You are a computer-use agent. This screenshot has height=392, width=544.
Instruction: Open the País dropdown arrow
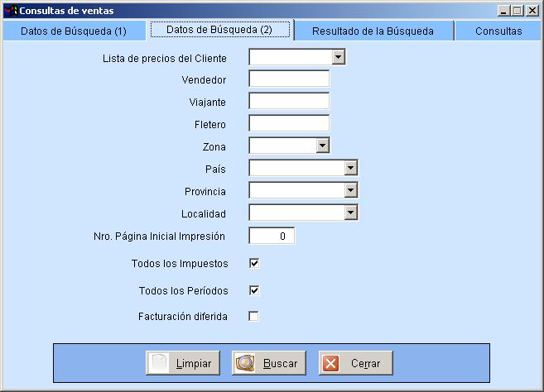click(351, 168)
